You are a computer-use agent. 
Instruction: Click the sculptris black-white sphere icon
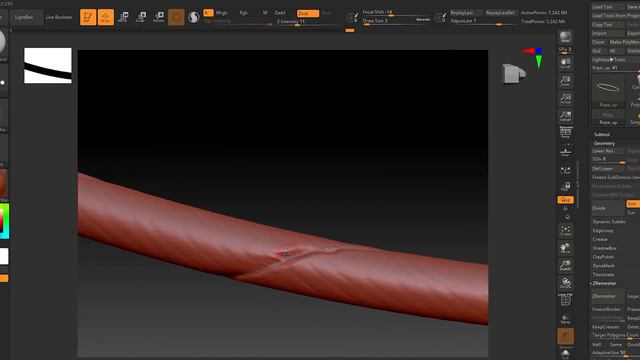tap(194, 17)
